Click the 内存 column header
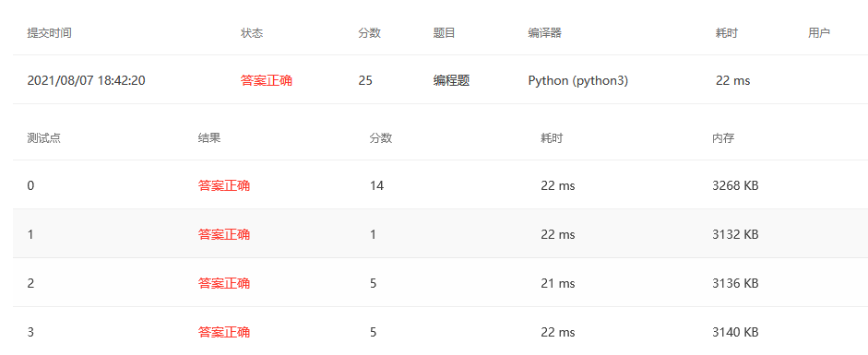 pyautogui.click(x=723, y=138)
